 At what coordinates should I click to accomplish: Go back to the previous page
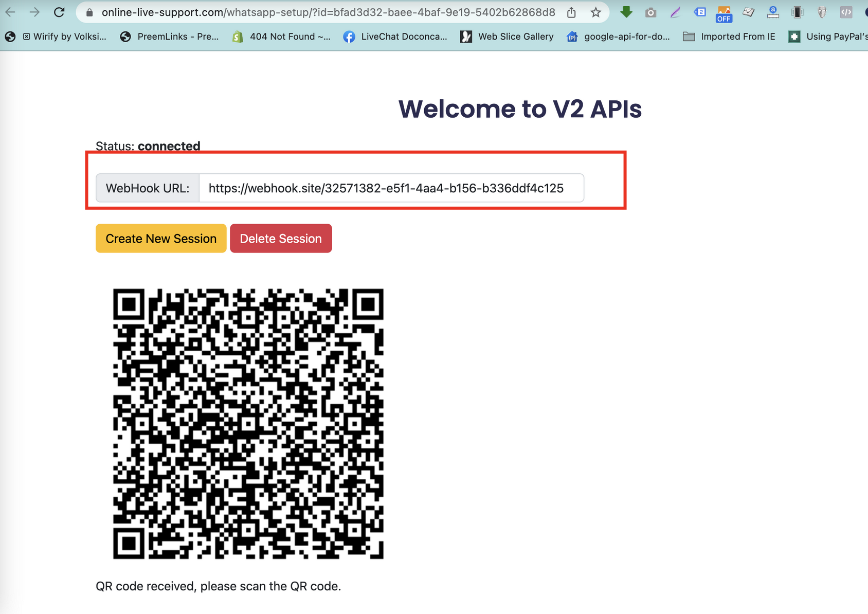click(x=10, y=12)
